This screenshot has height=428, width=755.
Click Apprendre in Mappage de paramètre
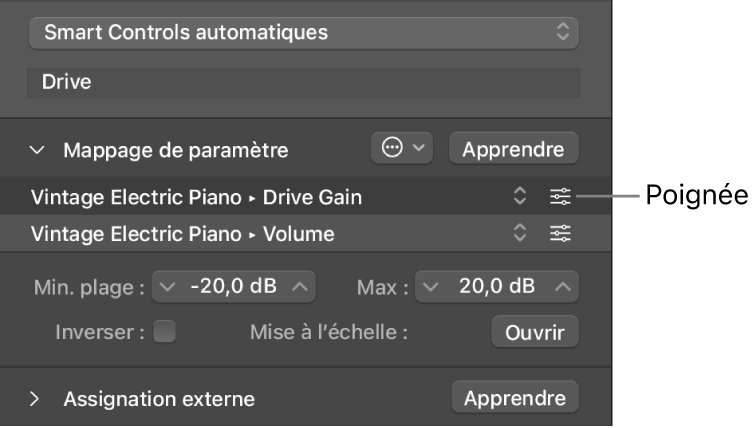pyautogui.click(x=513, y=150)
